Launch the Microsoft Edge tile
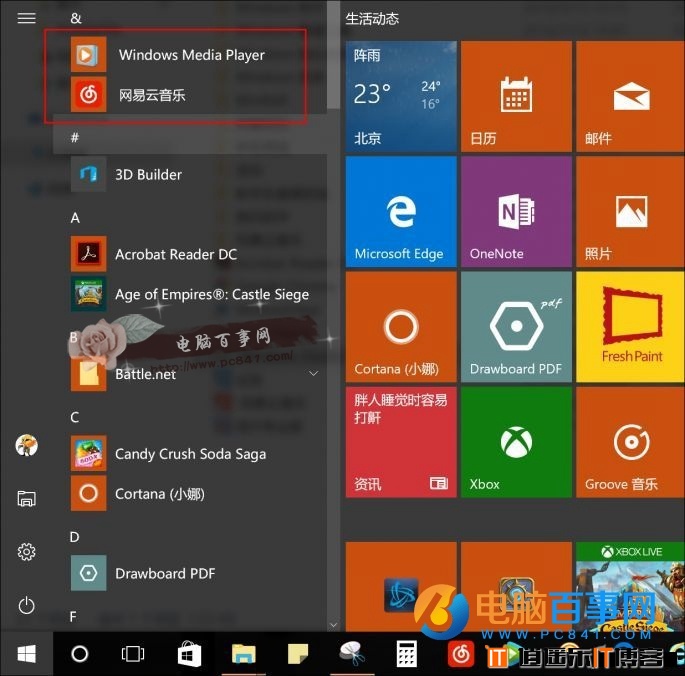Image resolution: width=685 pixels, height=676 pixels. (401, 211)
